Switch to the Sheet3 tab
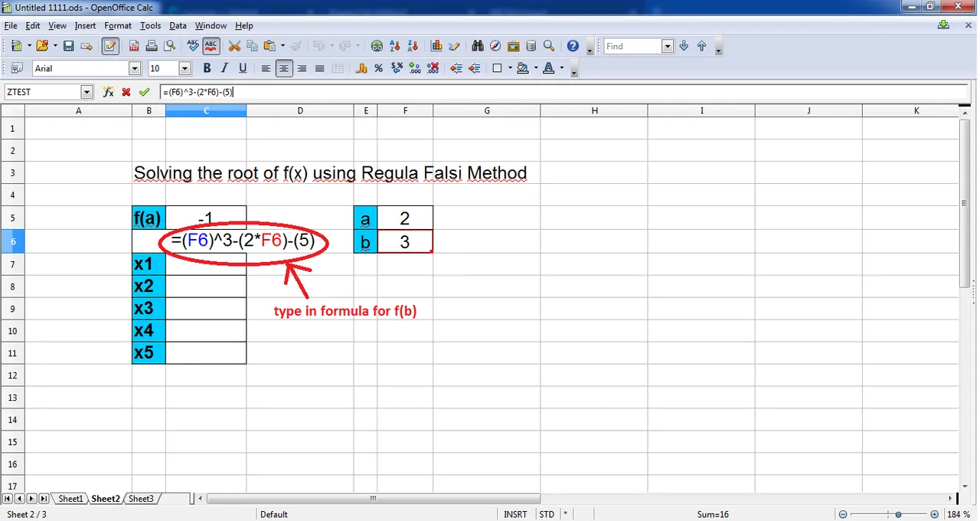This screenshot has width=980, height=521. click(141, 499)
